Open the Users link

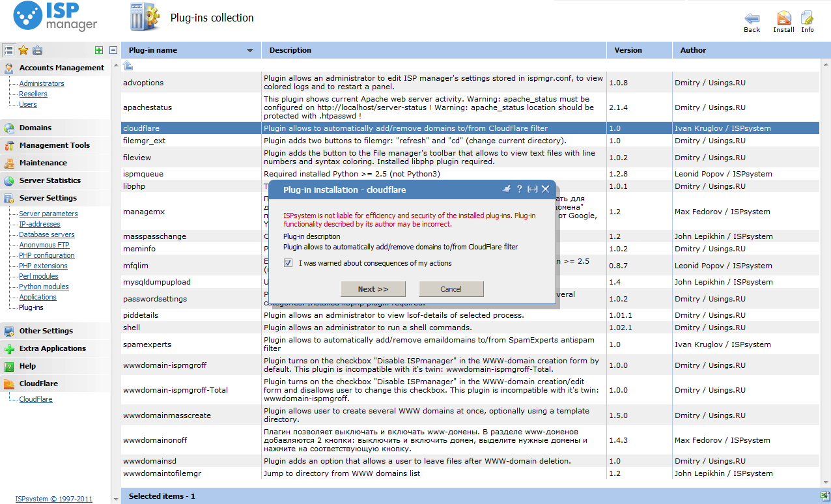[28, 104]
